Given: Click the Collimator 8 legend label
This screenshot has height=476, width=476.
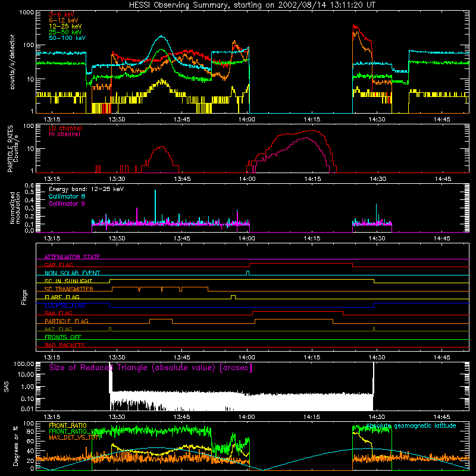Looking at the screenshot, I should pos(67,196).
